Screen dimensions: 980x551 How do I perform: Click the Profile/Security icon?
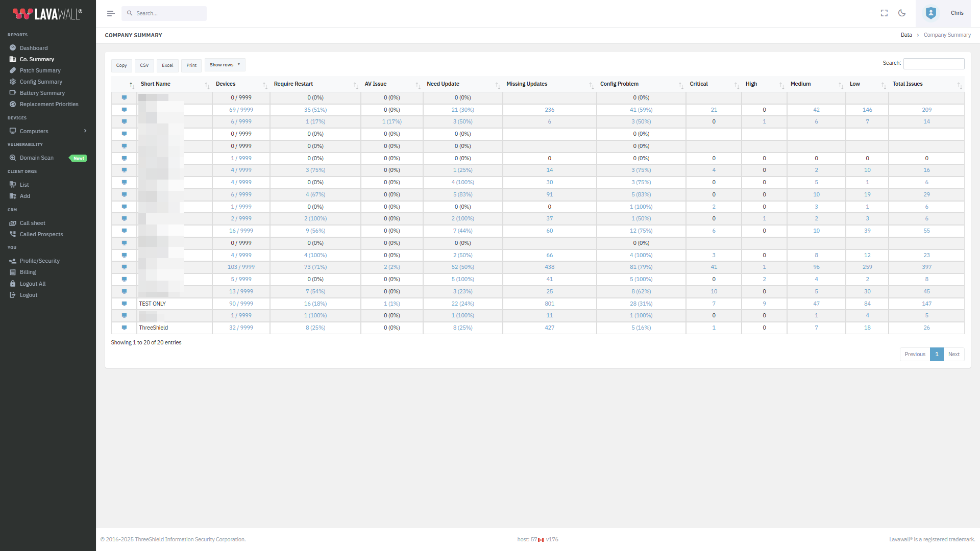[13, 261]
